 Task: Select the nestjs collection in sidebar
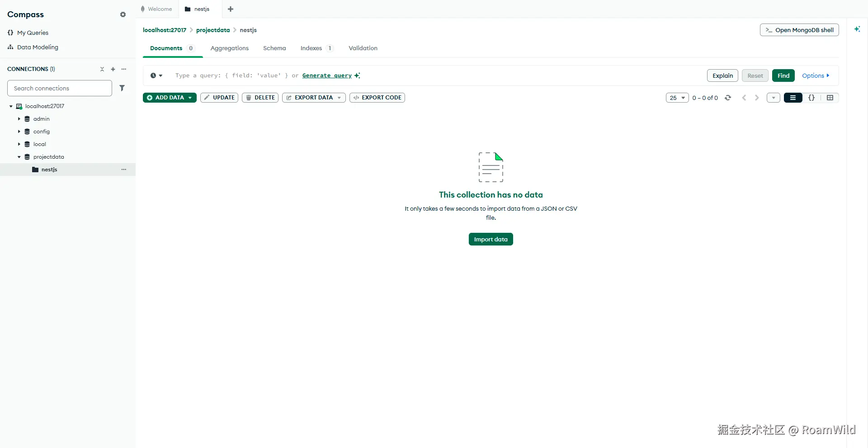coord(68,170)
